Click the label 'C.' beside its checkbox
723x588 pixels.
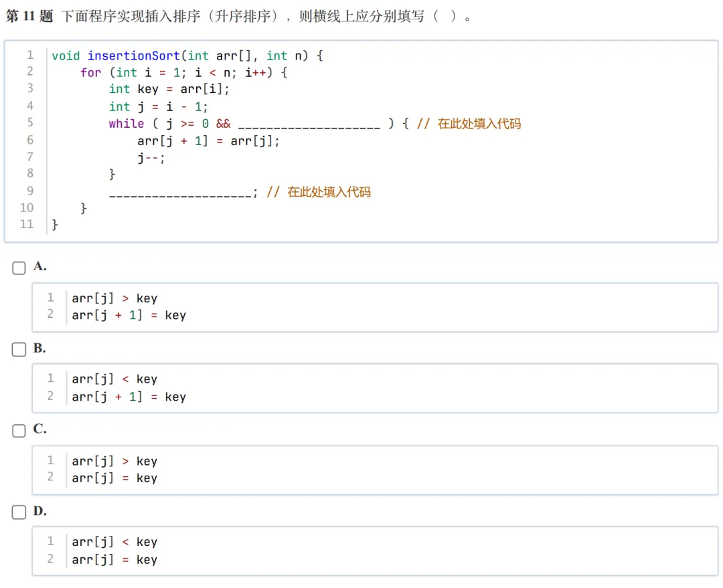(39, 429)
